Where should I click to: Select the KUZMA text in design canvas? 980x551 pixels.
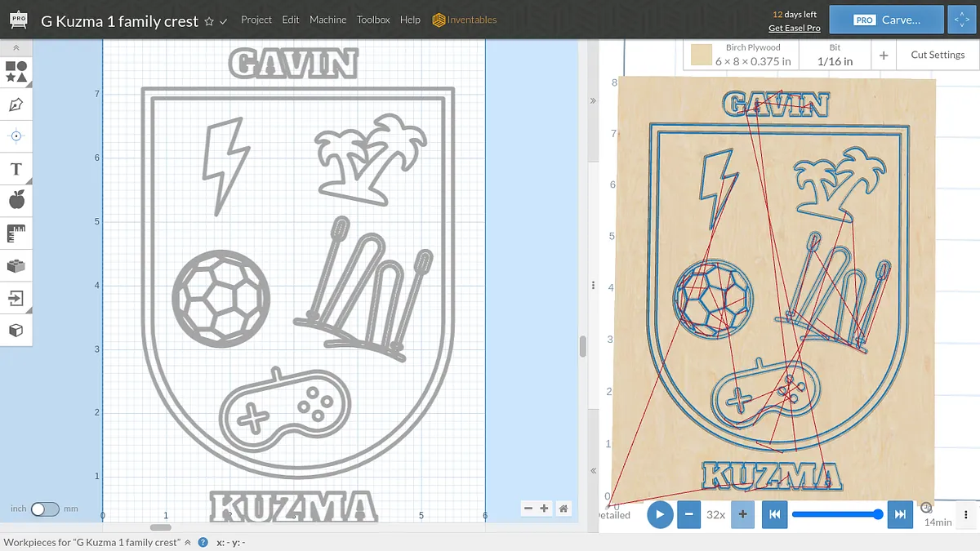pyautogui.click(x=294, y=506)
